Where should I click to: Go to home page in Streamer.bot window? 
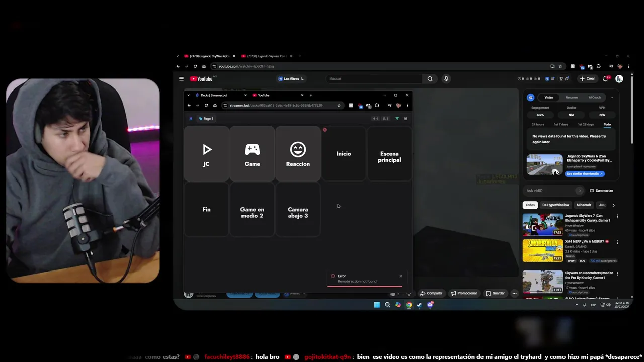[x=215, y=105]
